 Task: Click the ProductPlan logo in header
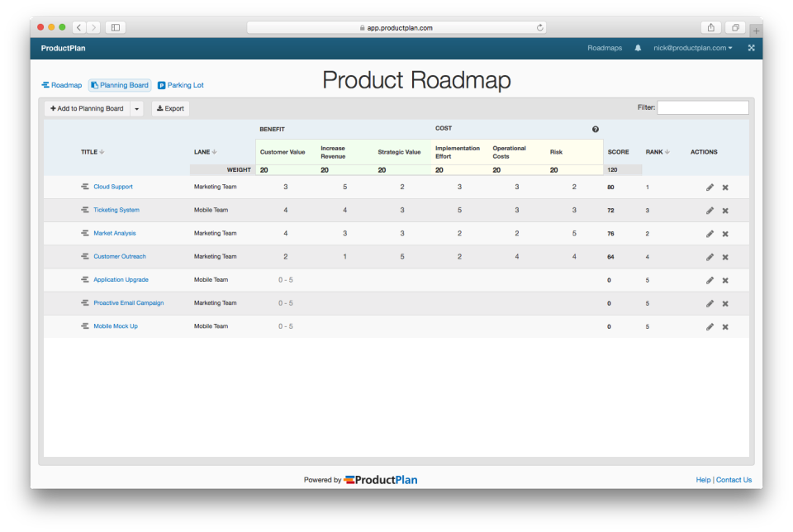(x=64, y=48)
